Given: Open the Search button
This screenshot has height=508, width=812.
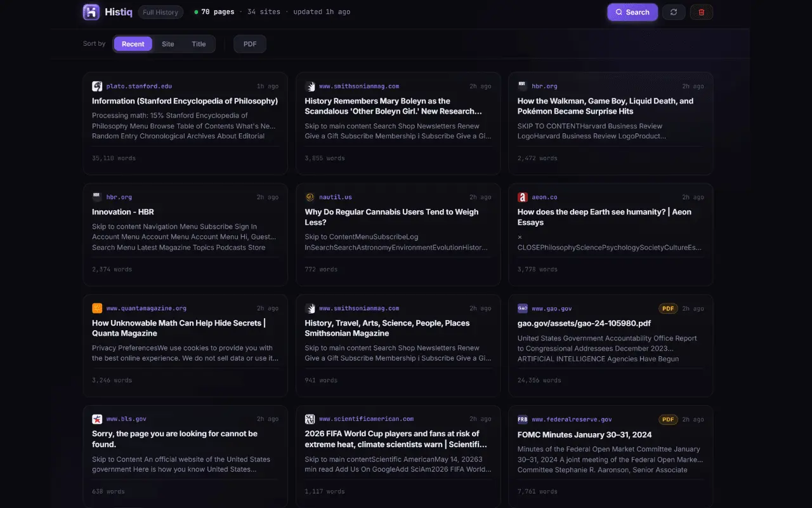Looking at the screenshot, I should pos(632,12).
